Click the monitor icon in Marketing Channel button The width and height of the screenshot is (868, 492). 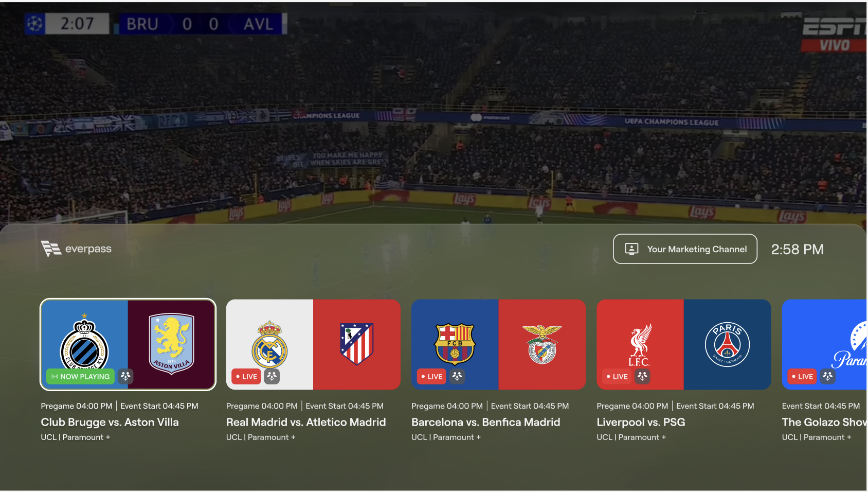tap(631, 249)
